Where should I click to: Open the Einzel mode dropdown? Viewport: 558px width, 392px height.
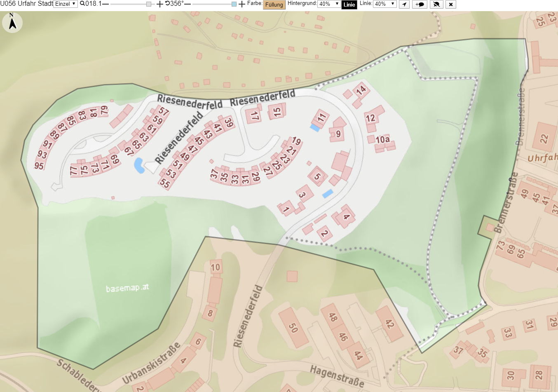pos(66,4)
